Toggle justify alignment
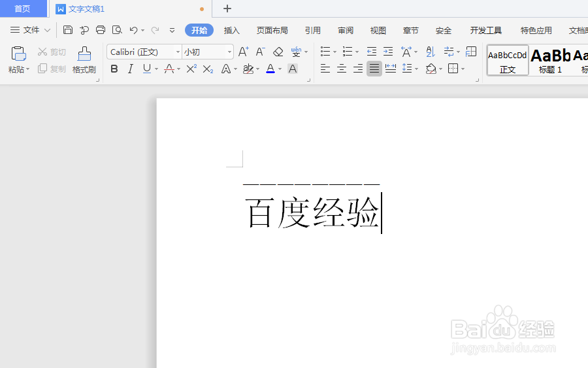The height and width of the screenshot is (368, 588). 374,68
